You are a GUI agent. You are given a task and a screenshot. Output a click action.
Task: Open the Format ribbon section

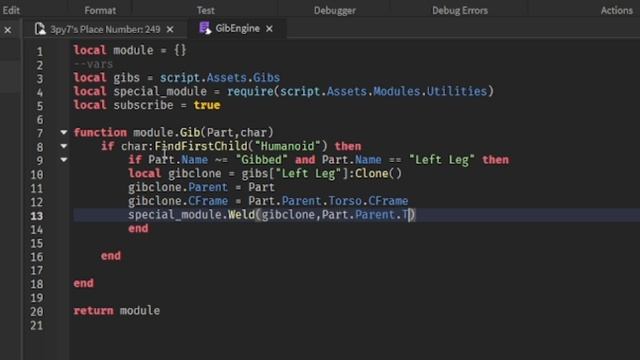(x=100, y=10)
